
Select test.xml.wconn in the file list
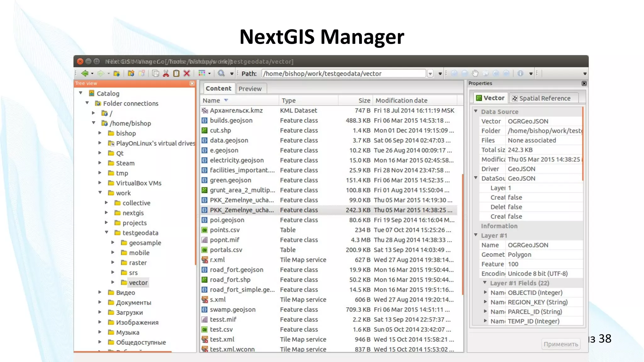329,349
